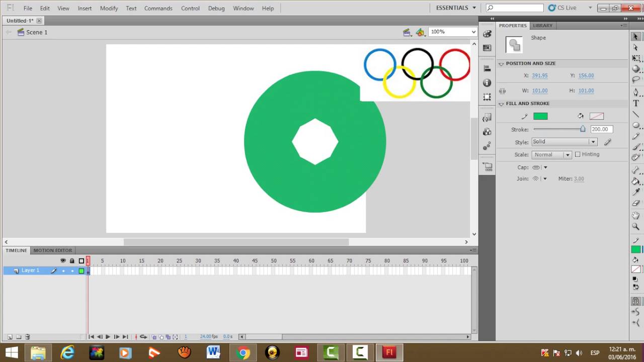
Task: Click the New Layer icon in timeline
Action: tap(10, 337)
